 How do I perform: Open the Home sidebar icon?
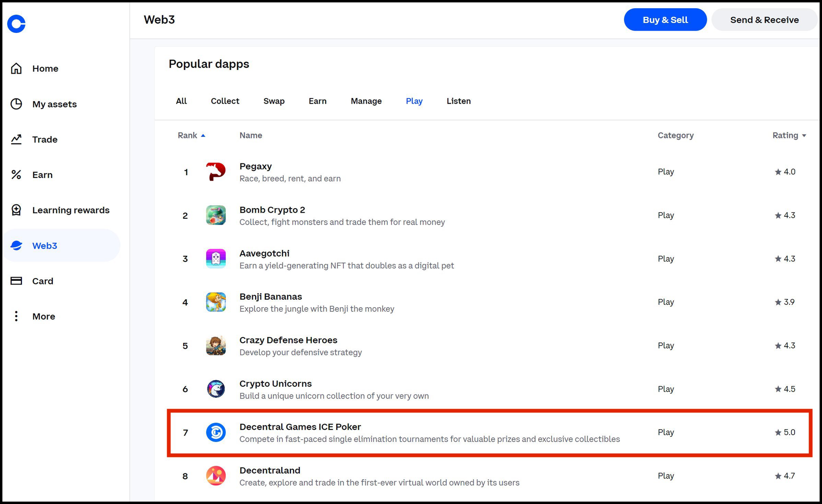click(16, 68)
